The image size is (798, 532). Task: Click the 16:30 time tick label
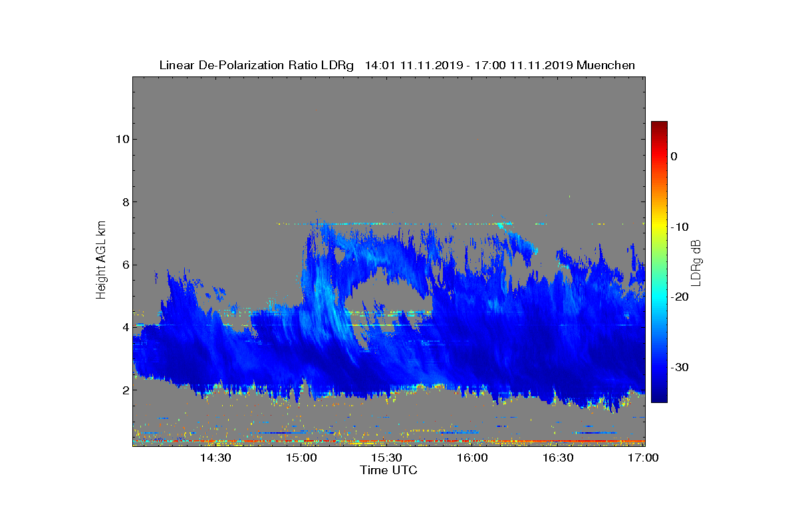point(559,458)
